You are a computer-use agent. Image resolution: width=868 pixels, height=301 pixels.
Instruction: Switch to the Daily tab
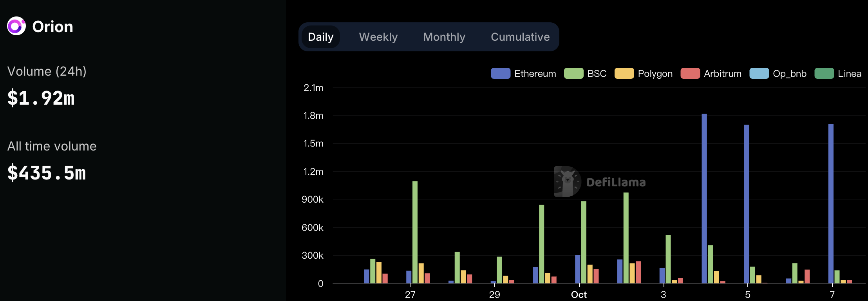(320, 37)
